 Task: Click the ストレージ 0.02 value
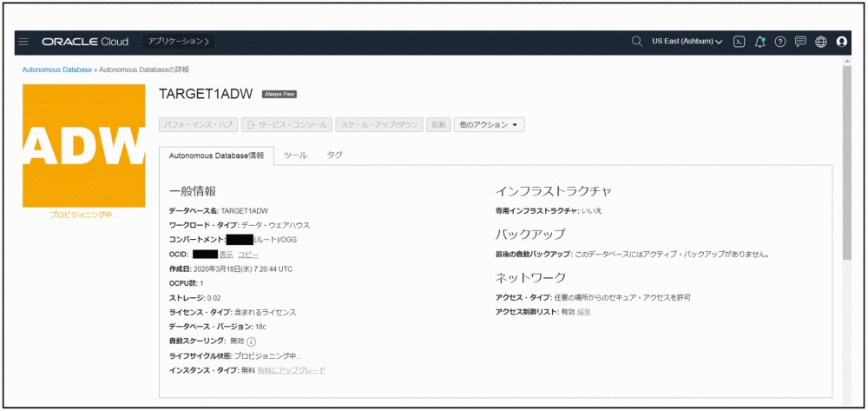(214, 298)
